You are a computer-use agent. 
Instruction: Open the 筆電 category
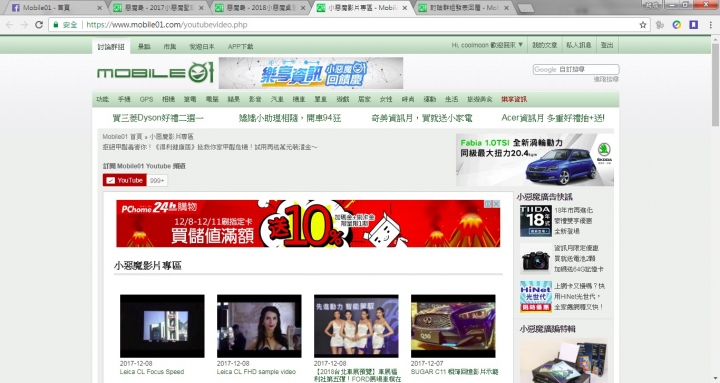[190, 99]
